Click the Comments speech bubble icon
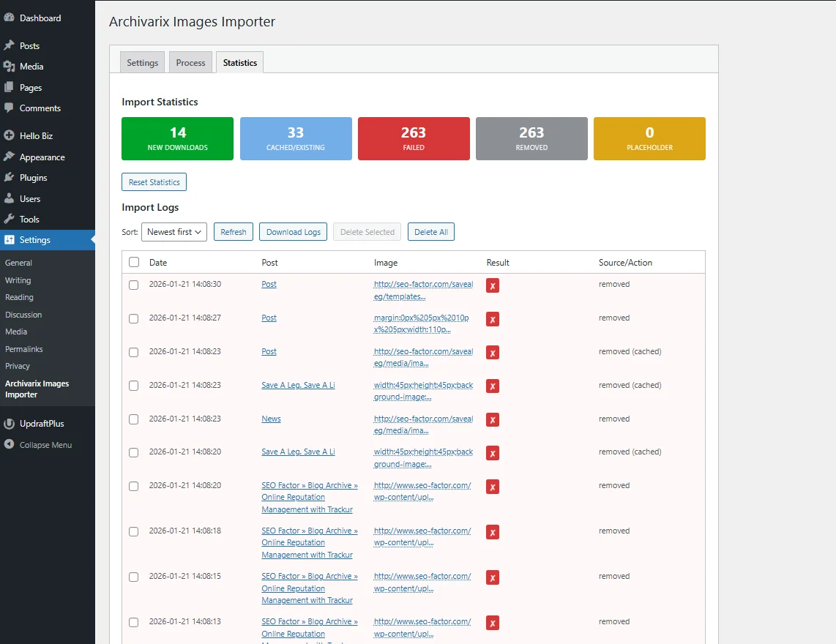This screenshot has width=836, height=644. 9,108
